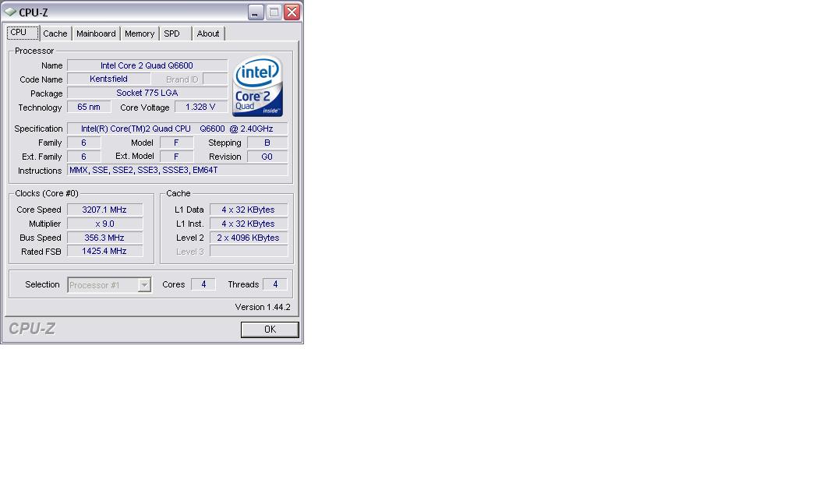Click the Threads count field
Viewport: 813px width, 504px height.
275,284
